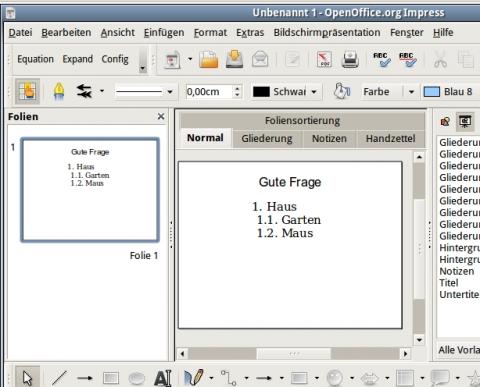Open the Alle Vorlagen styles filter dropdown
This screenshot has height=387, width=480.
click(x=459, y=350)
